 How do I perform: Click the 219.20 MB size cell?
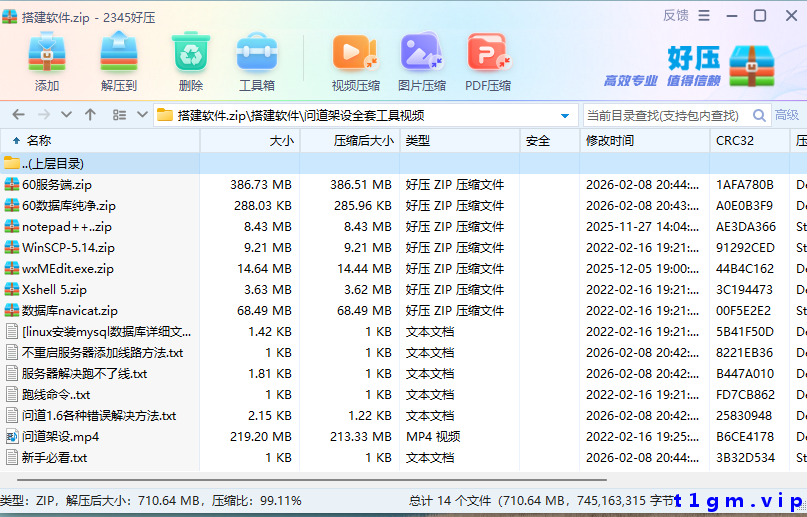pos(261,437)
